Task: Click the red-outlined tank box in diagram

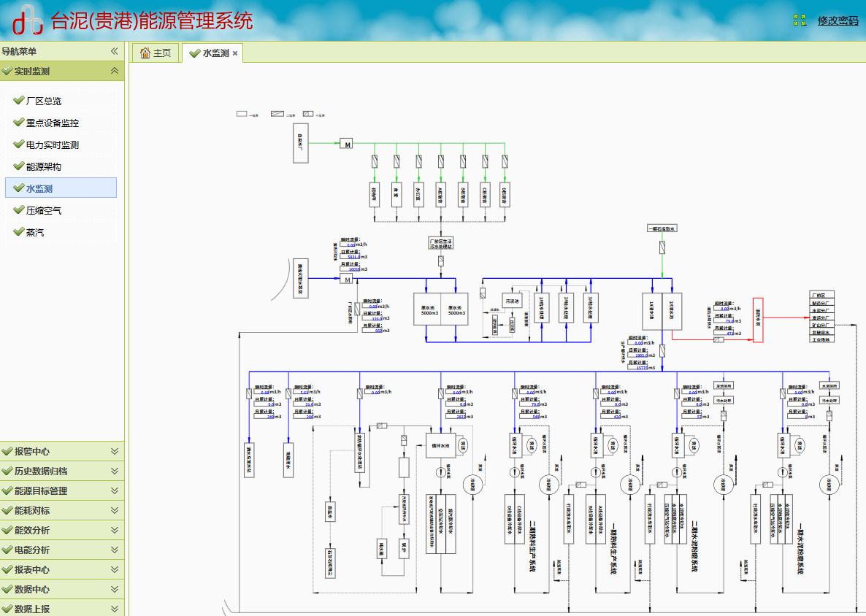Action: point(757,320)
